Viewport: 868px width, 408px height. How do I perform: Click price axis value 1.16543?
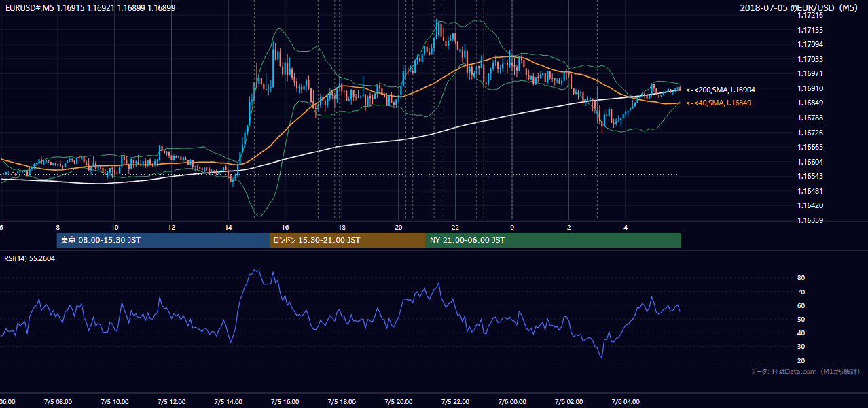810,176
